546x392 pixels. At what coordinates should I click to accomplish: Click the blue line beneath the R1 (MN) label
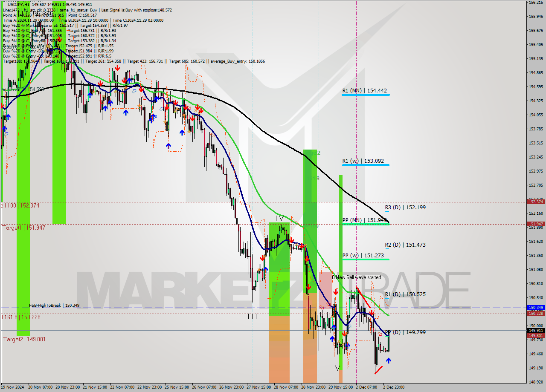[x=366, y=95]
